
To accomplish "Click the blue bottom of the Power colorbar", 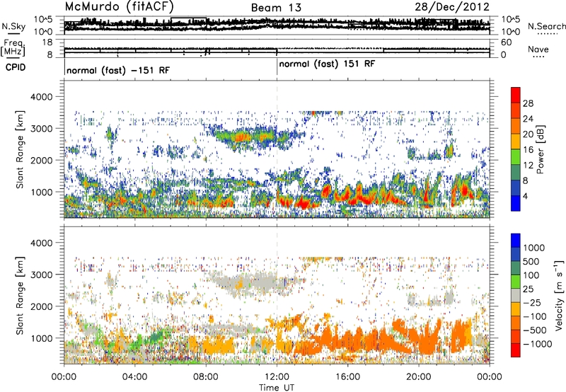I will click(x=516, y=204).
